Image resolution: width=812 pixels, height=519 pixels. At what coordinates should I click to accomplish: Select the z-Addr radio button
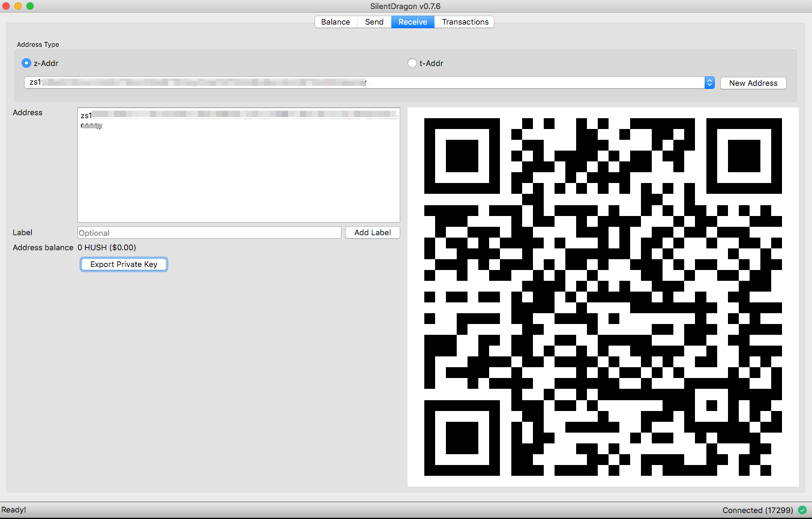point(26,63)
